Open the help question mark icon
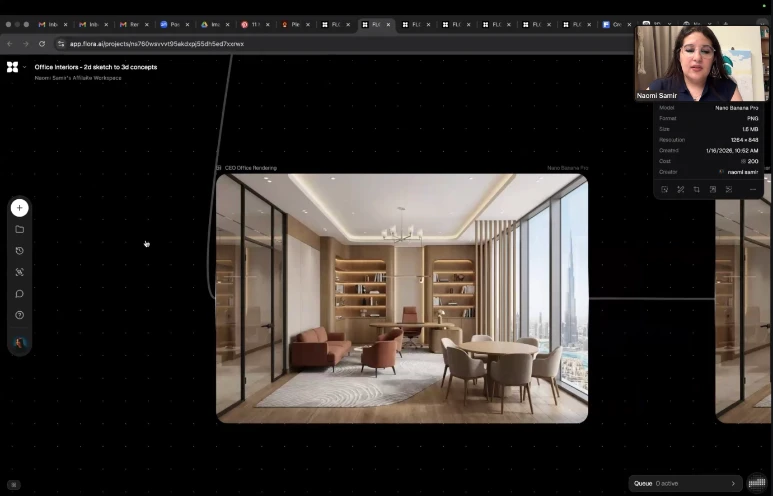Viewport: 773px width, 496px height. [x=19, y=315]
